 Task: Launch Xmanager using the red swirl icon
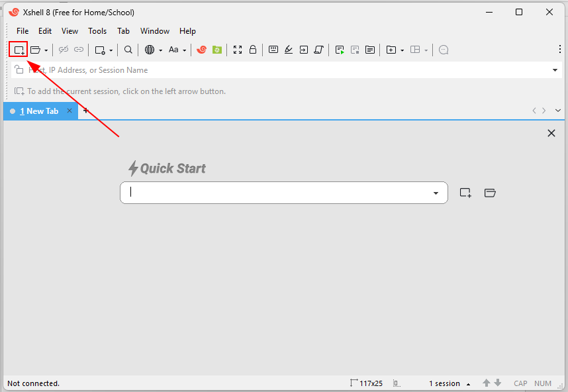pos(202,50)
